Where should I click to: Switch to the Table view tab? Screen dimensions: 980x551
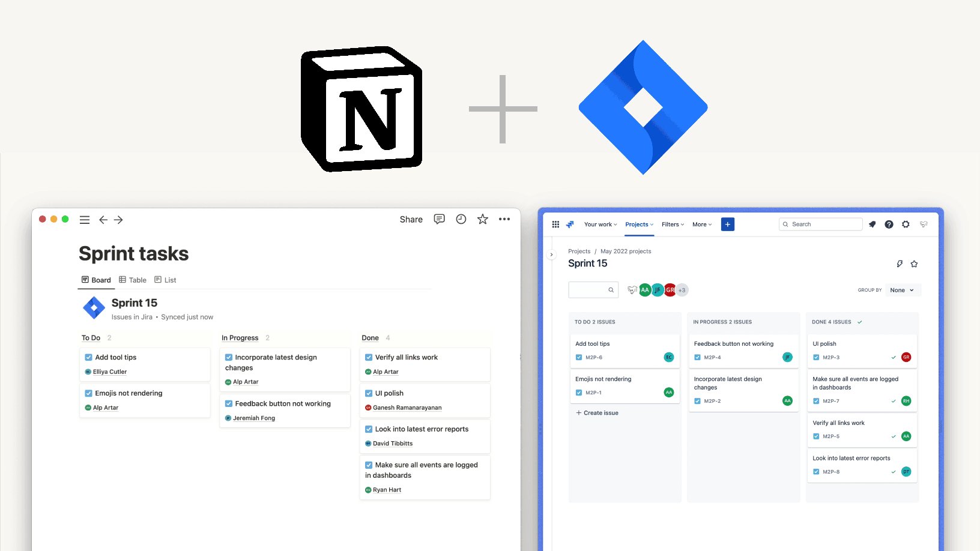(x=132, y=280)
